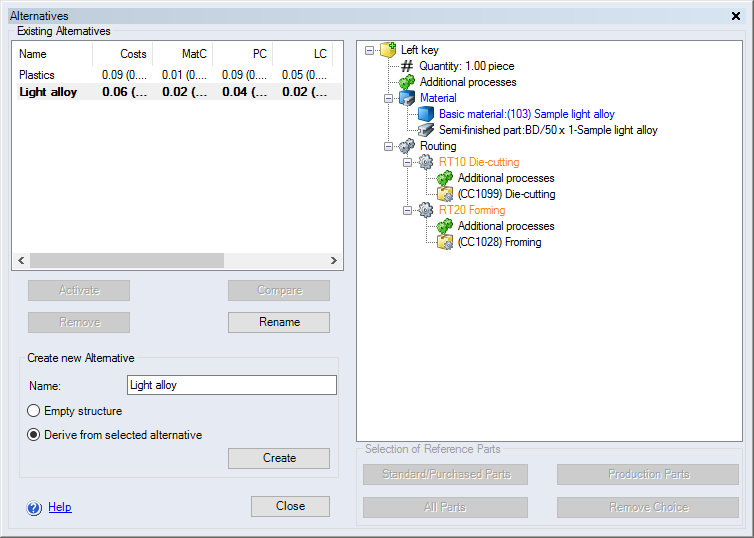Sort alternatives by Costs column header
The image size is (754, 538).
[x=122, y=54]
